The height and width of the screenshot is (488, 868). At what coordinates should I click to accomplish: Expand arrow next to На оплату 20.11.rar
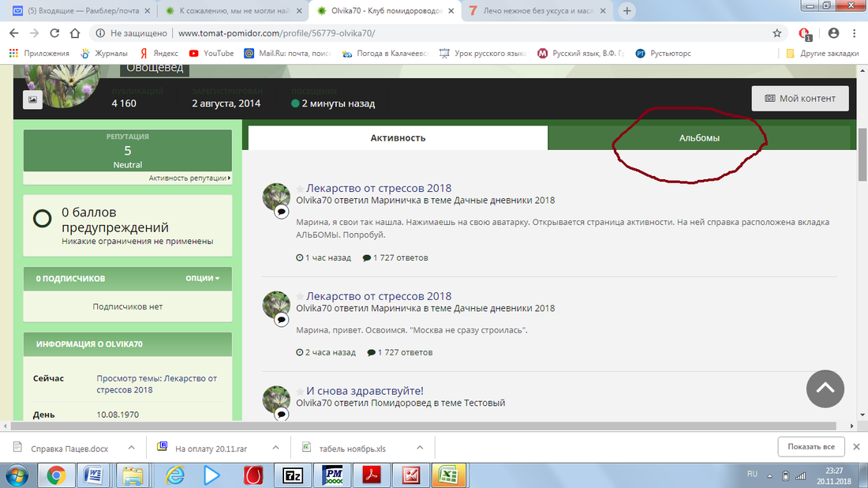pos(276,448)
